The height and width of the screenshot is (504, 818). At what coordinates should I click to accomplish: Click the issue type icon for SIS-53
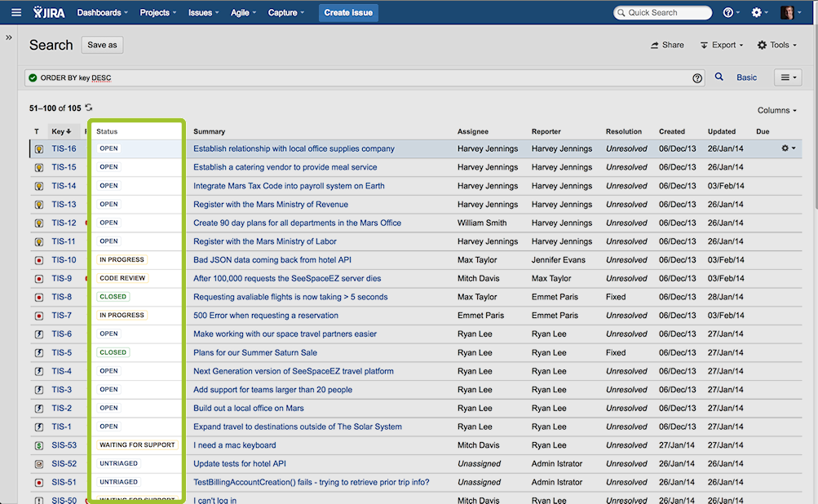click(39, 445)
